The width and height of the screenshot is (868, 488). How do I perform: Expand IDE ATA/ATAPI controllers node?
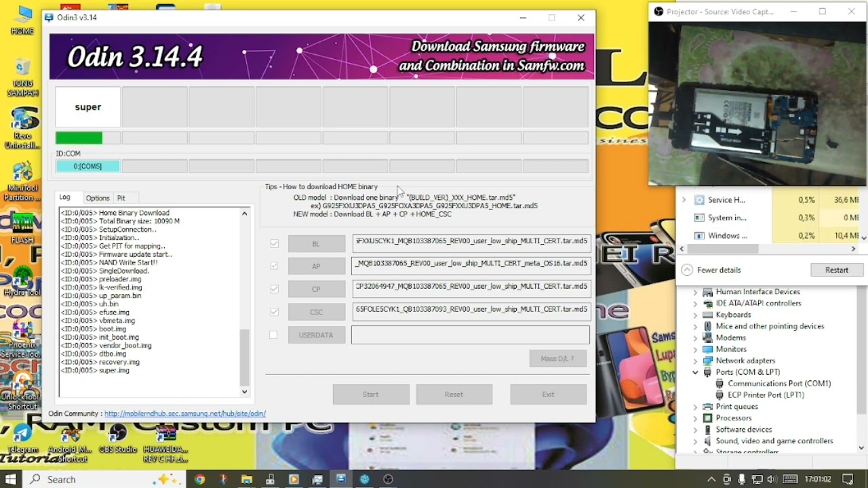click(x=695, y=304)
